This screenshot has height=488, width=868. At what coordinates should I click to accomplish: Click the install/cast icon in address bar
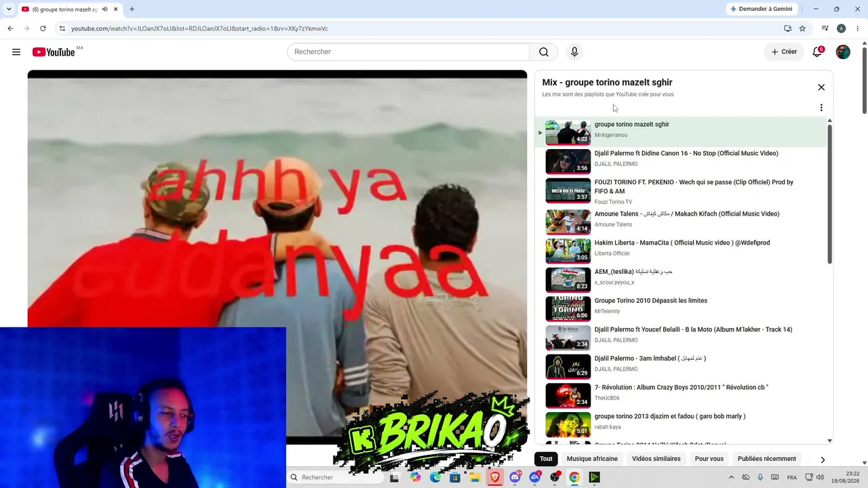pos(787,28)
